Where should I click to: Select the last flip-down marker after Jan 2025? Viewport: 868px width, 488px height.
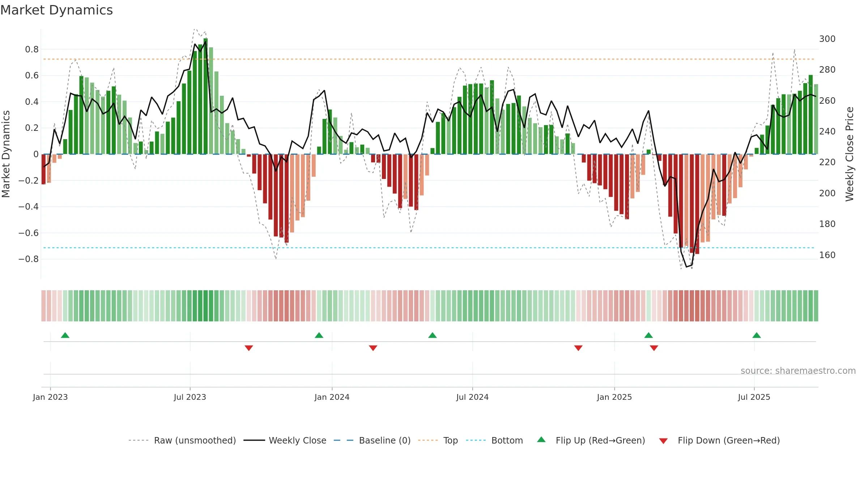(x=654, y=348)
